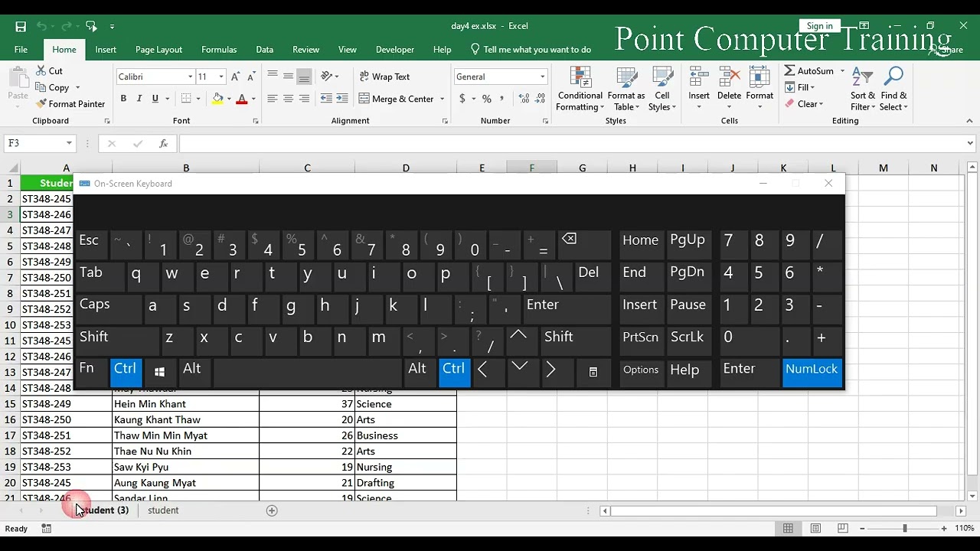Screen dimensions: 980x551
Task: Click the macro recording status bar icon
Action: 47,529
